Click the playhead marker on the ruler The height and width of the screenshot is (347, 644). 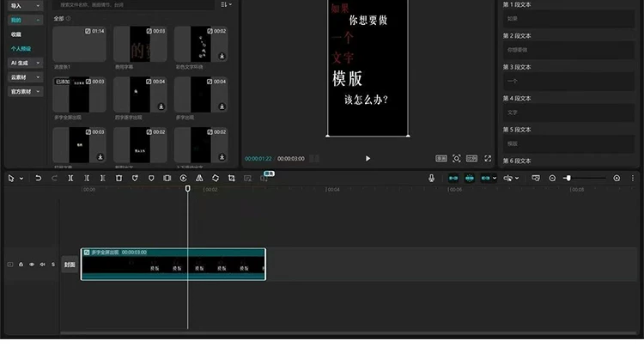point(188,188)
